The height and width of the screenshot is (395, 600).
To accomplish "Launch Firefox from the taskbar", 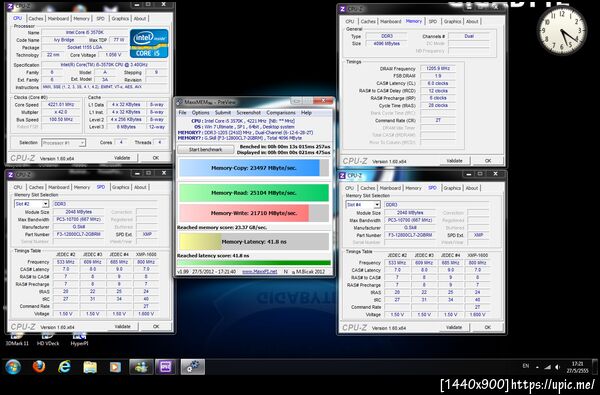I will 39,367.
